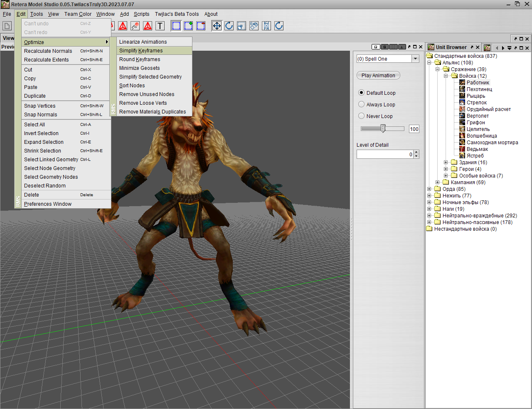532x409 pixels.
Task: Activate the Rotate tool next to Move
Action: click(x=229, y=26)
